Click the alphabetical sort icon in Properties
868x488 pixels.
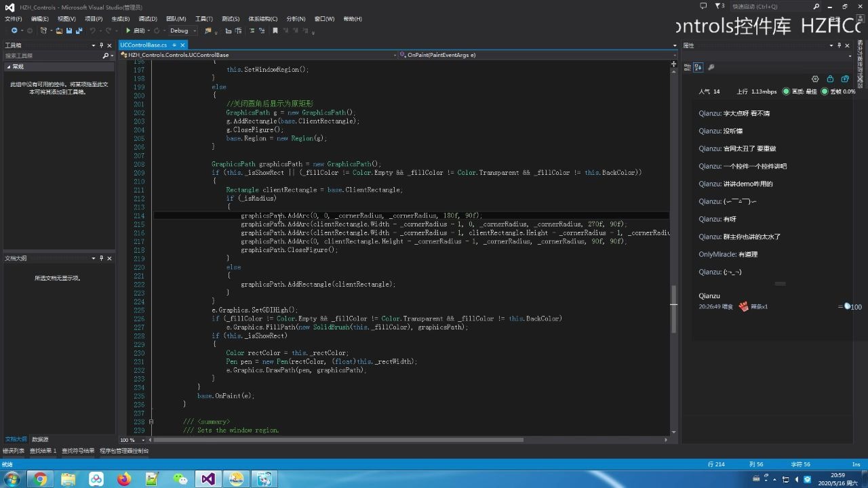click(698, 67)
